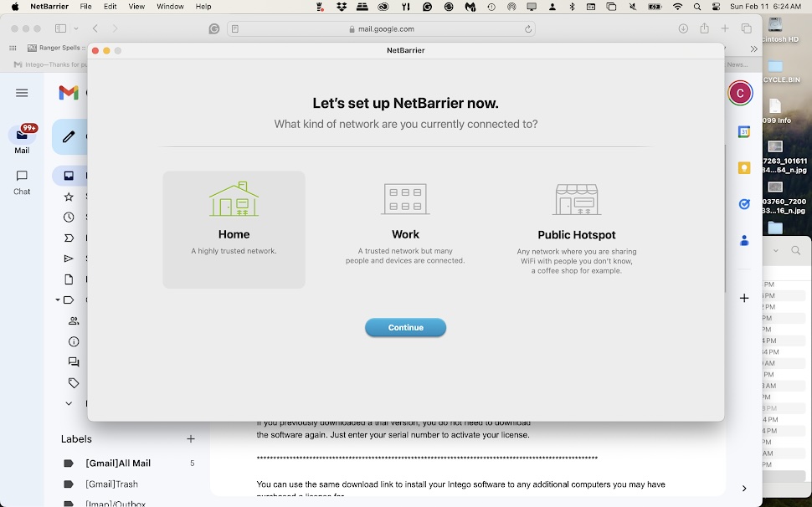Image resolution: width=812 pixels, height=507 pixels.
Task: Open Google Keep in the side panel
Action: point(744,167)
